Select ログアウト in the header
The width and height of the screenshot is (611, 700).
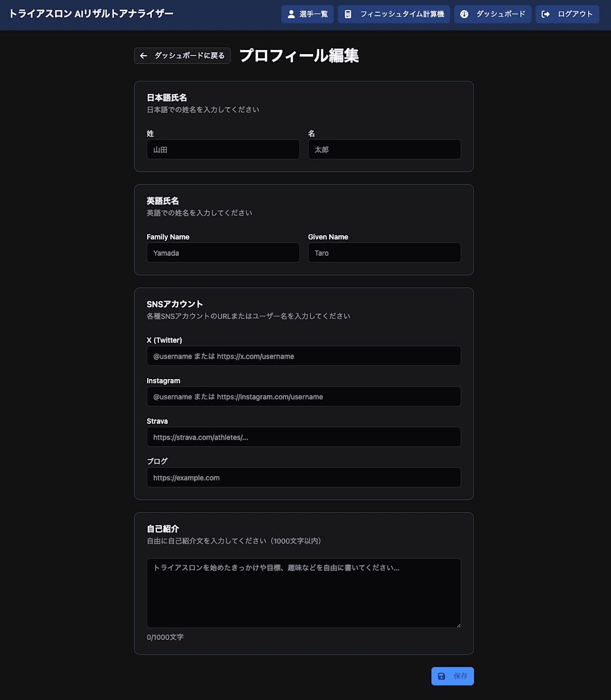pyautogui.click(x=567, y=14)
